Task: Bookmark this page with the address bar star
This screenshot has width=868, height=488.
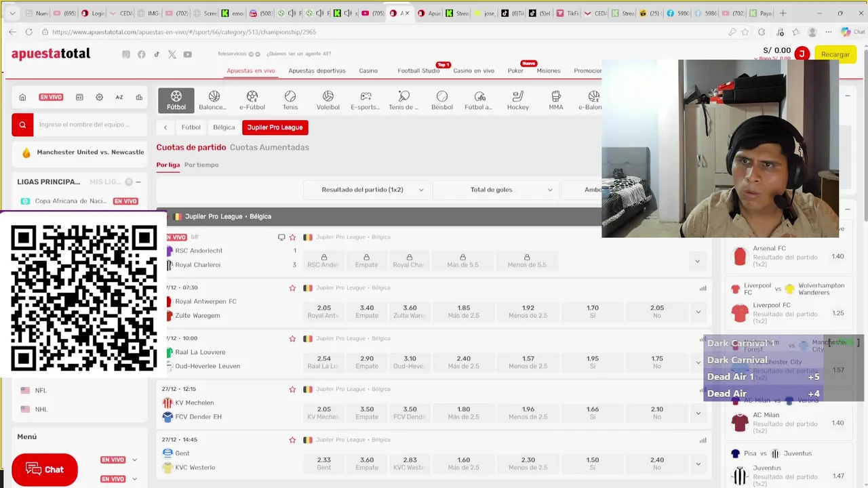Action: pos(745,32)
